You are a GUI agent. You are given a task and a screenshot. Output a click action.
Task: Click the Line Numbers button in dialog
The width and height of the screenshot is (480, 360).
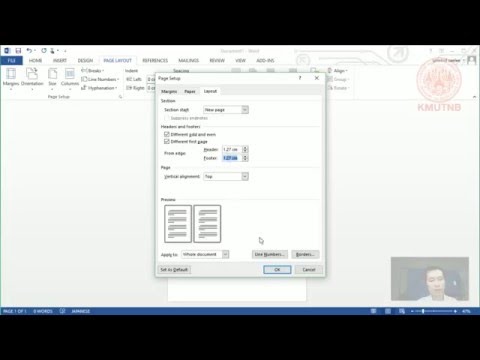click(269, 254)
